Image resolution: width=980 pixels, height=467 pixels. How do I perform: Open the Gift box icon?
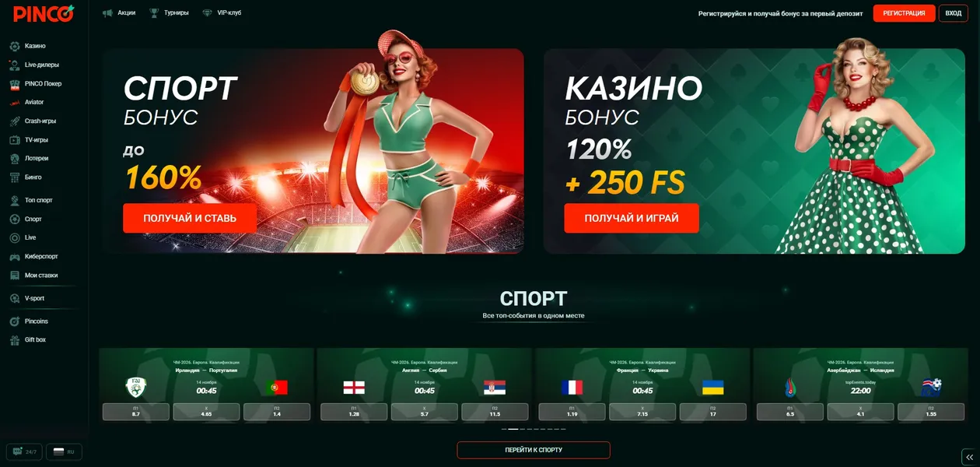click(15, 339)
